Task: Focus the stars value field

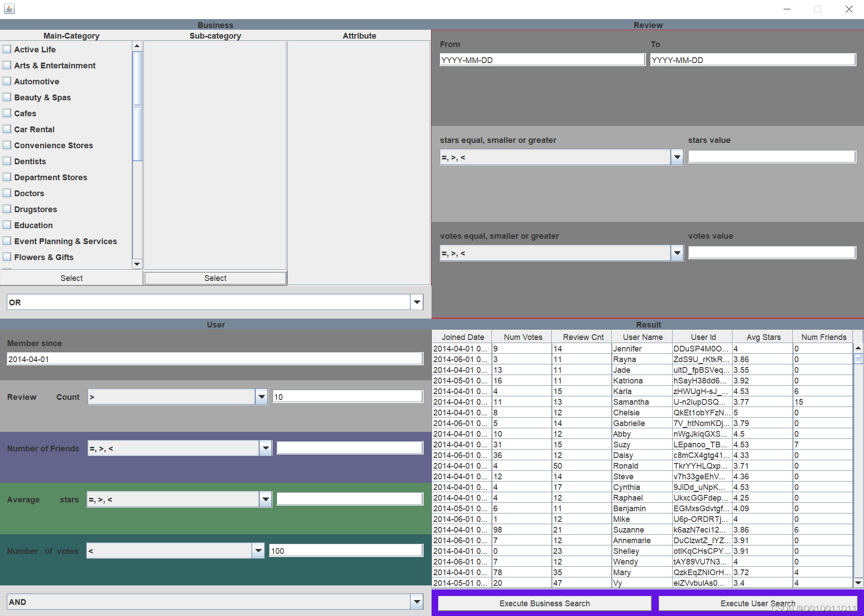Action: click(x=772, y=157)
